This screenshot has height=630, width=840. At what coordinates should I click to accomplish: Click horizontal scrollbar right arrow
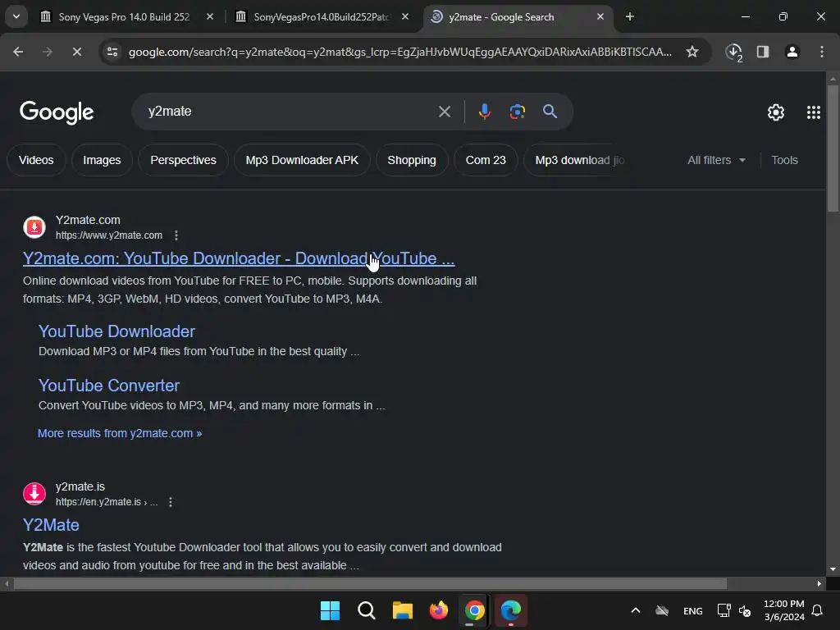pos(819,583)
